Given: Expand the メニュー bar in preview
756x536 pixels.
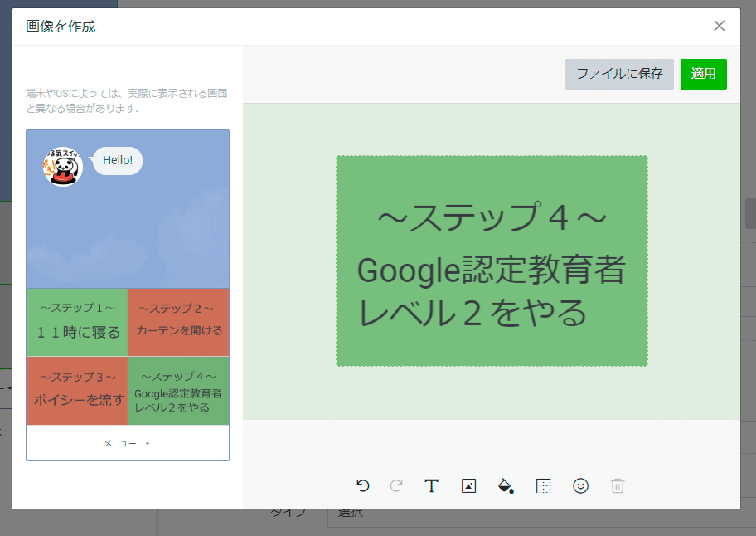Looking at the screenshot, I should (128, 443).
